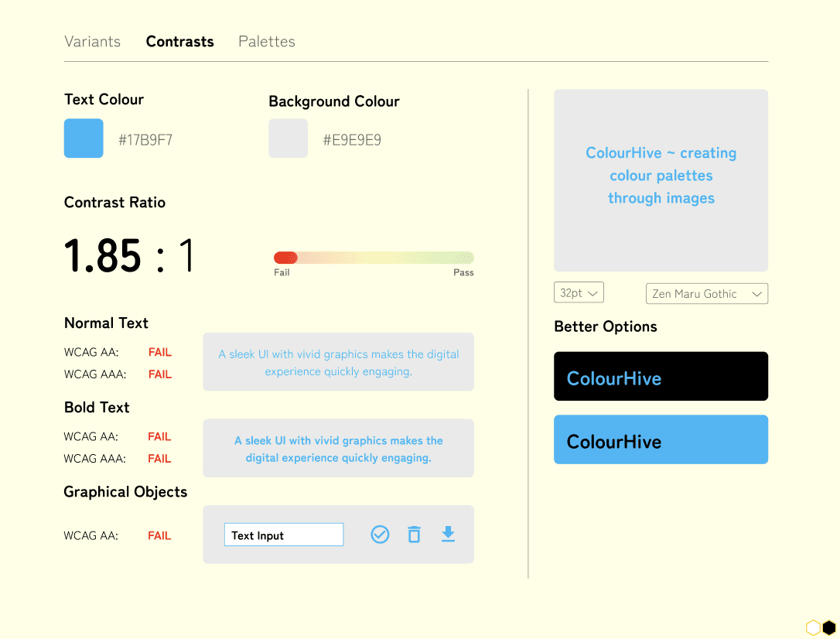
Task: Click the Normal Text heading
Action: [106, 323]
